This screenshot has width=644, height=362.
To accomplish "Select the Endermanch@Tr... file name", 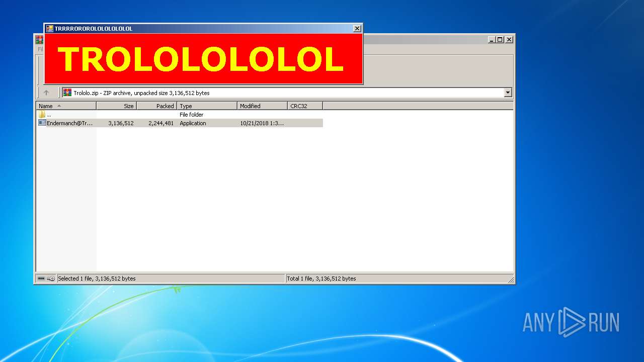I will tap(69, 123).
